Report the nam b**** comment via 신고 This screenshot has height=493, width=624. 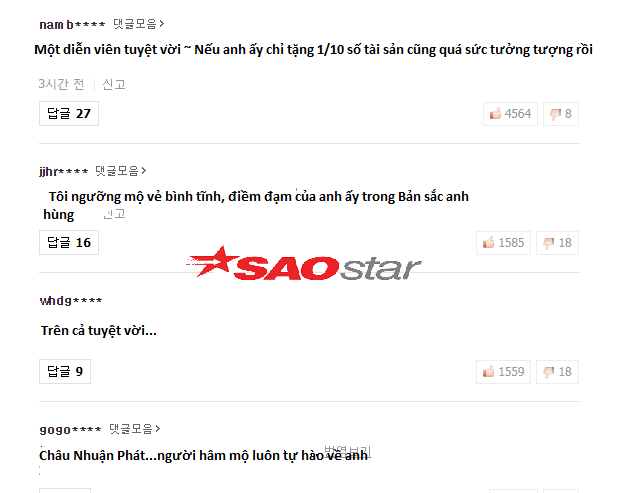114,84
